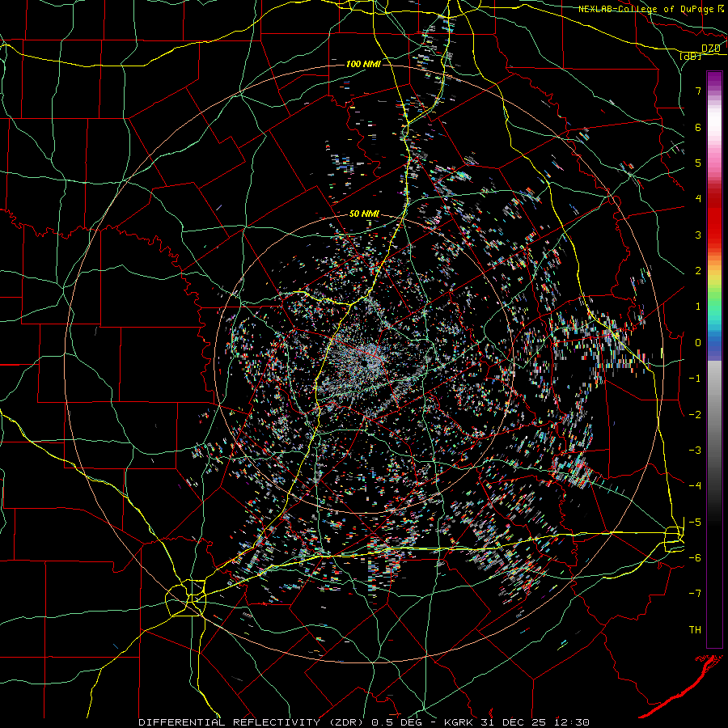This screenshot has width=728, height=728.
Task: Click the ZDR color scale bar
Action: coord(714,359)
